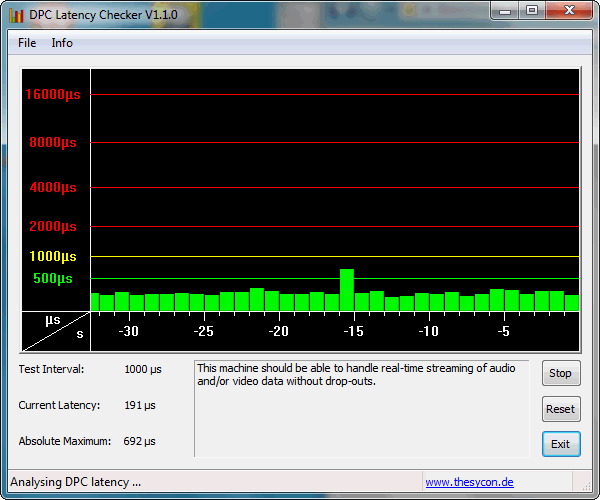Click the Current Latency label
This screenshot has width=600, height=500.
tap(59, 406)
